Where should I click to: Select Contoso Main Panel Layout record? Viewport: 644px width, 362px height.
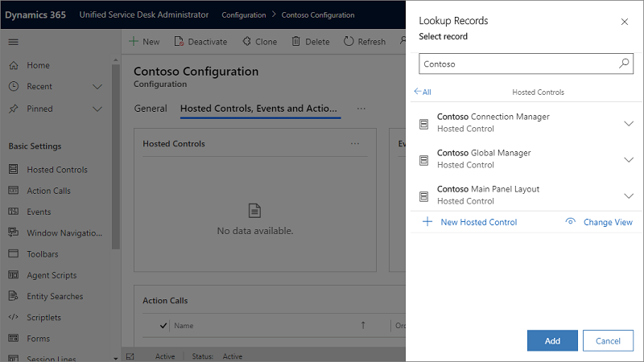(526, 195)
